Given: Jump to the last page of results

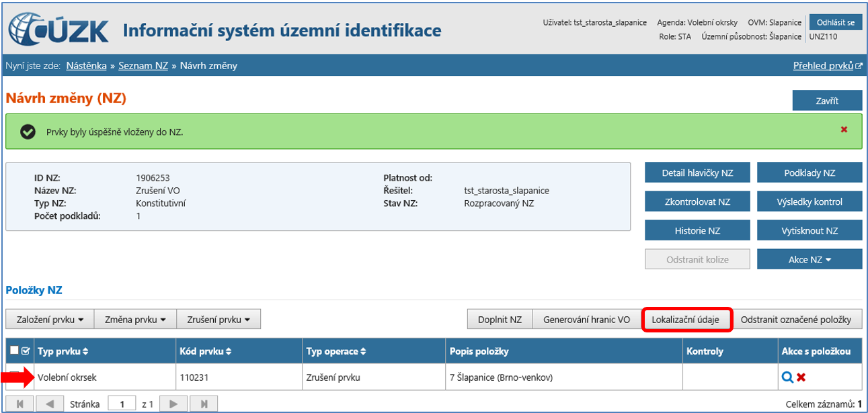Looking at the screenshot, I should coord(203,404).
